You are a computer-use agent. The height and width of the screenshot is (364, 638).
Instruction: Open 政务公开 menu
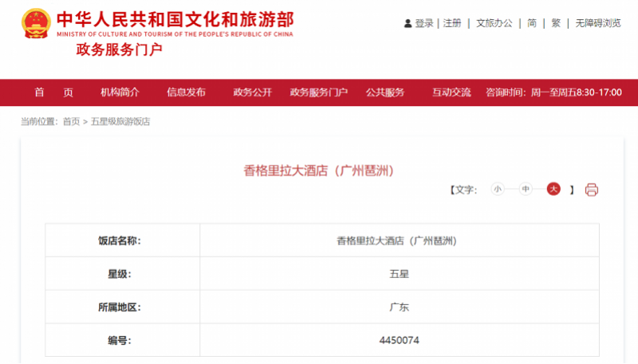pos(252,92)
